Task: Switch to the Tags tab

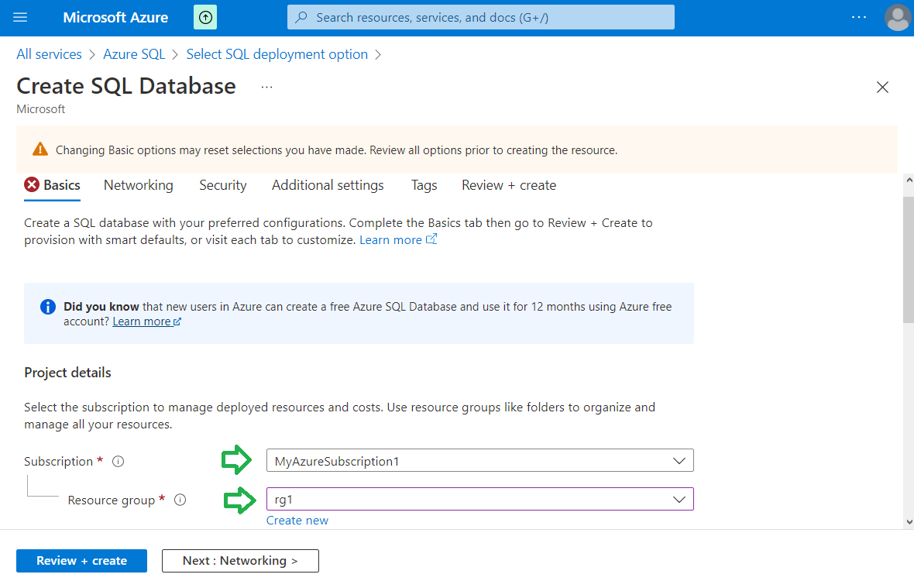Action: [424, 185]
